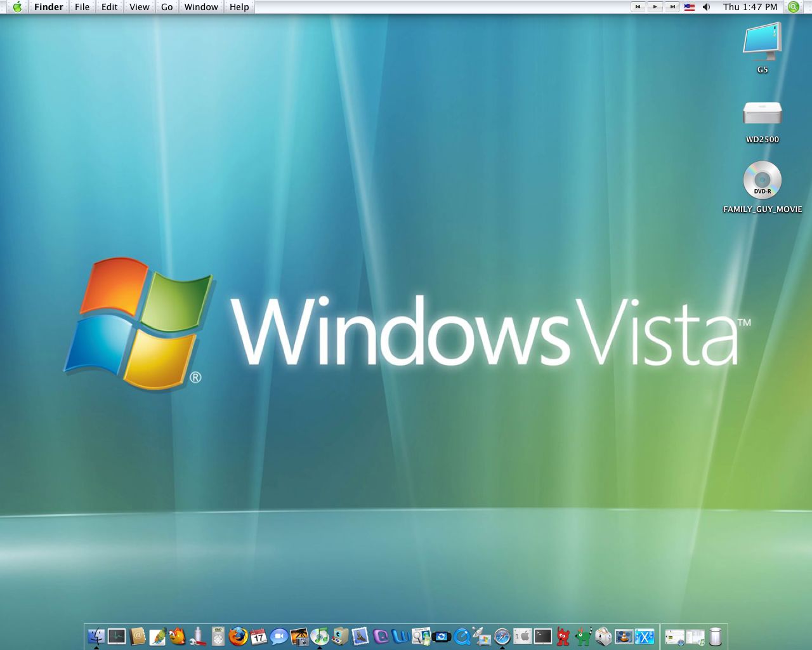Open the US flag input menu
This screenshot has height=650, width=812.
[x=690, y=7]
